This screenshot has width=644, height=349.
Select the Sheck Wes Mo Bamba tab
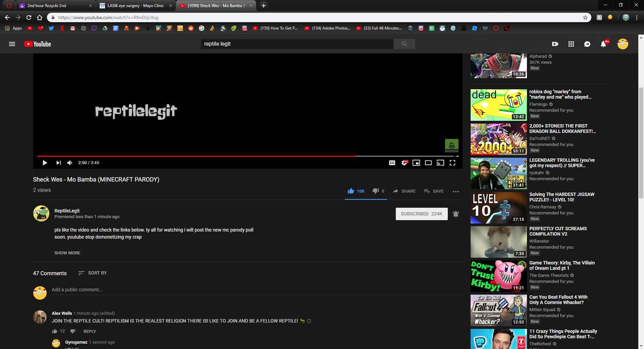click(216, 5)
